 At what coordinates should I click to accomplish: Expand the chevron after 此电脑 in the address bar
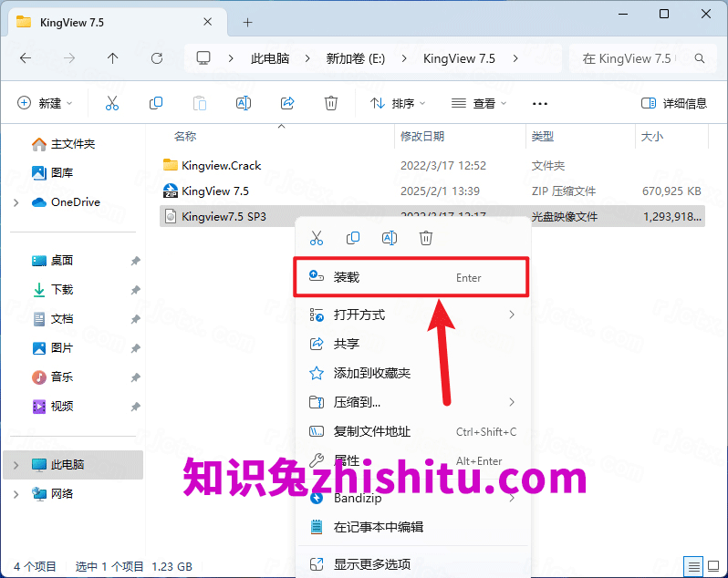point(307,58)
